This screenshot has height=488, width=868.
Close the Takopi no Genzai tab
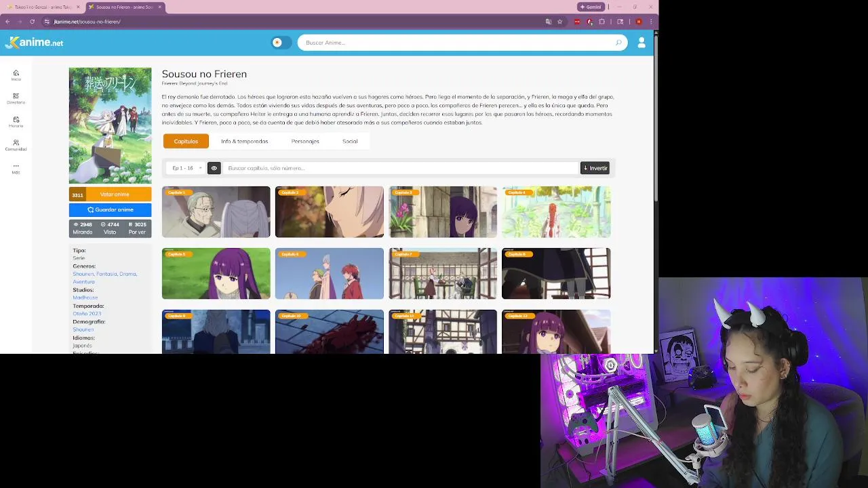[78, 7]
